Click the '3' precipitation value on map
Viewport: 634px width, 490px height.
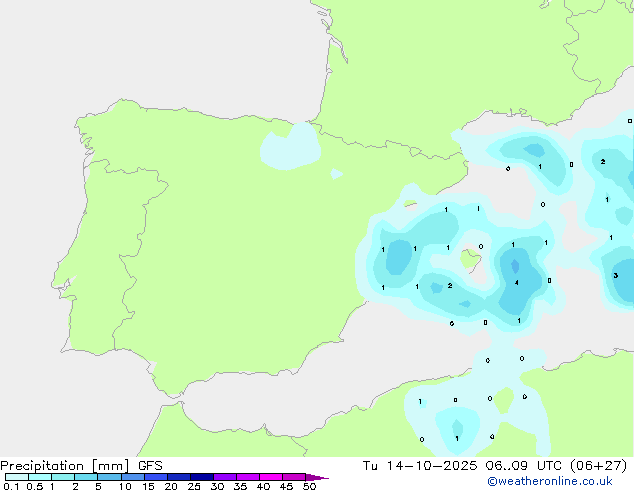[x=615, y=275]
